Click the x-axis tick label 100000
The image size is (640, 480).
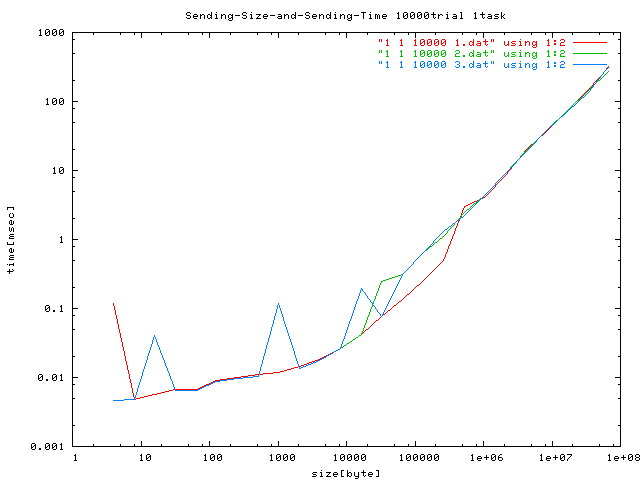click(x=414, y=458)
